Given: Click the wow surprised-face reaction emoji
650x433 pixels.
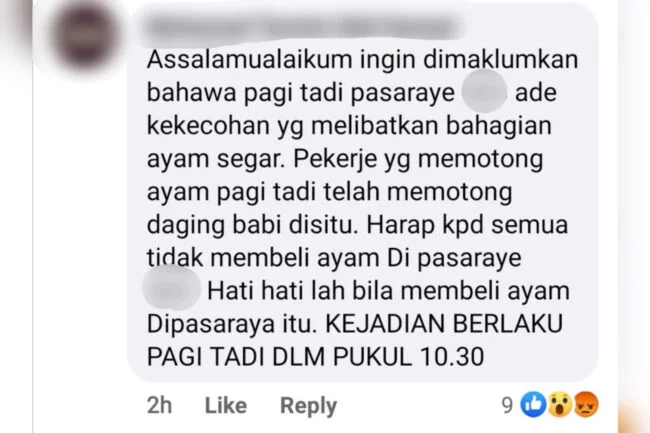Looking at the screenshot, I should tap(560, 404).
